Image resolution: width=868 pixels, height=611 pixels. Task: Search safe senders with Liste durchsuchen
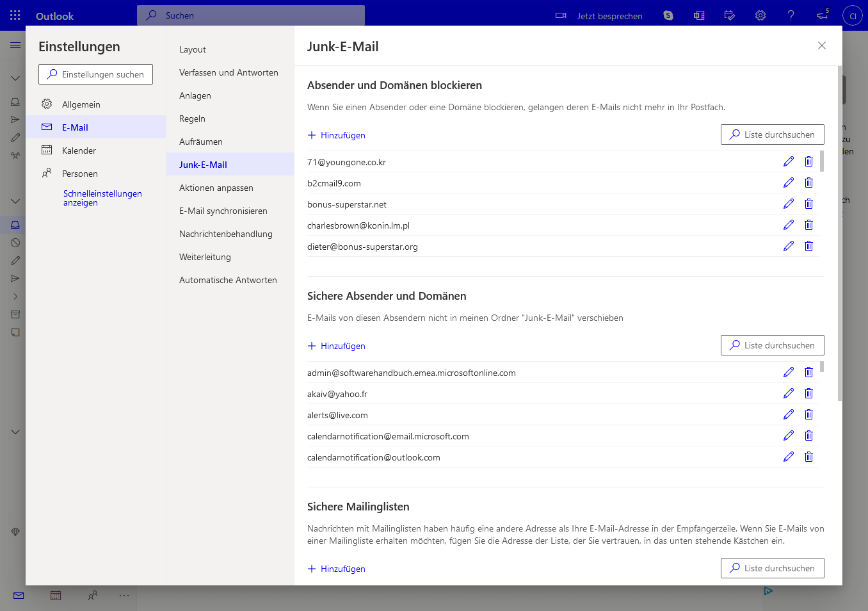tap(772, 345)
